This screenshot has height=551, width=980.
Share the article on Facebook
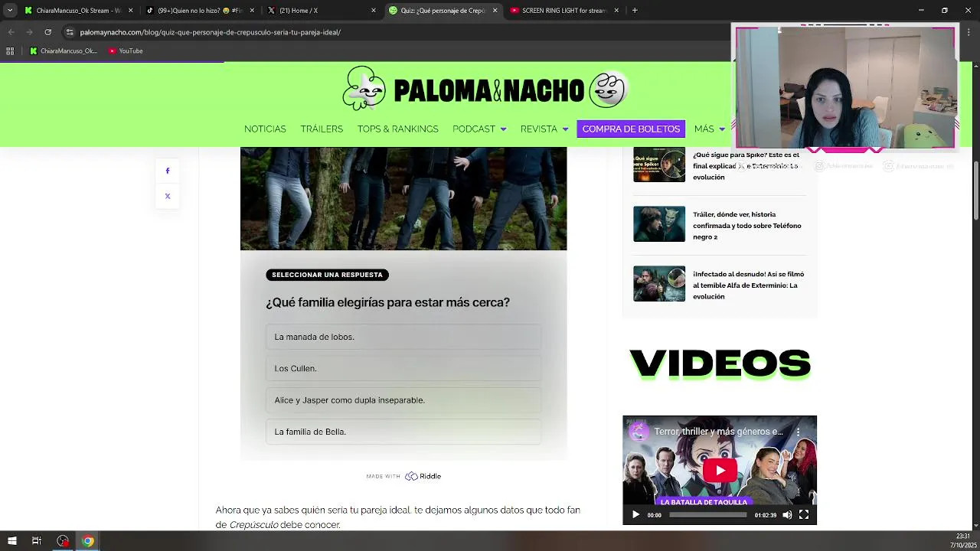coord(168,171)
